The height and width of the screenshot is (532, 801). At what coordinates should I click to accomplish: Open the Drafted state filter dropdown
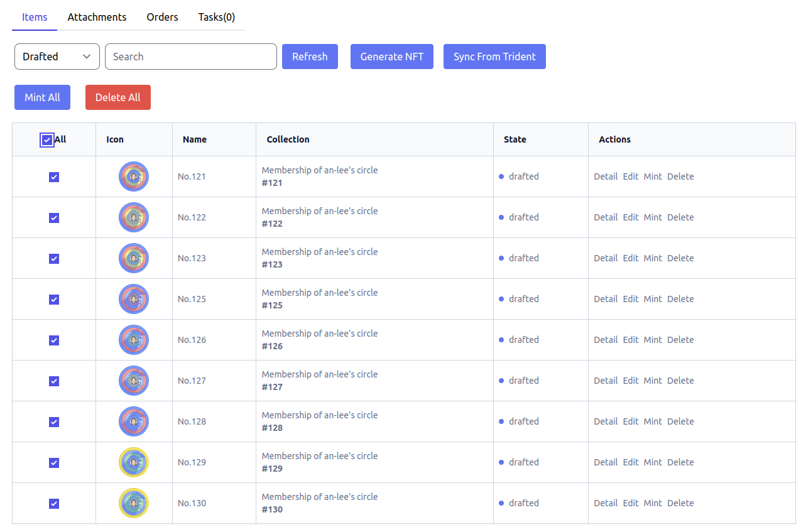click(57, 57)
